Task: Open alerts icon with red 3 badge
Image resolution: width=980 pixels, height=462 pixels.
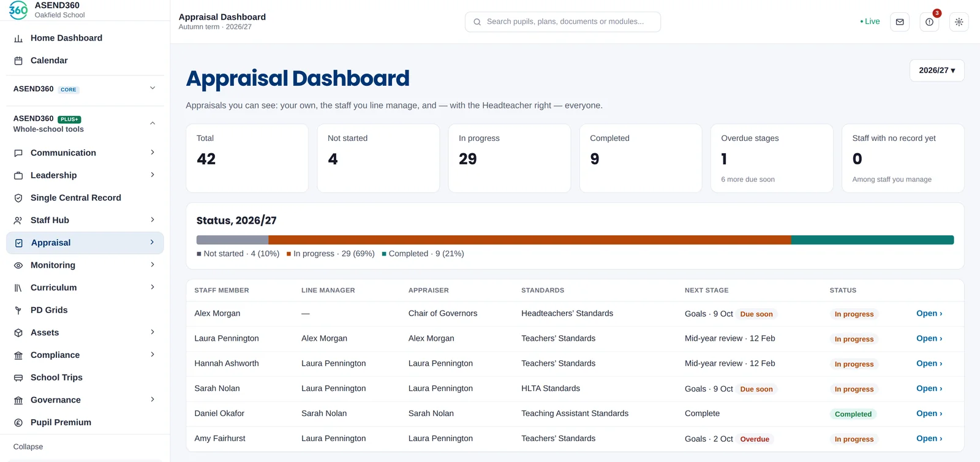Action: point(929,22)
